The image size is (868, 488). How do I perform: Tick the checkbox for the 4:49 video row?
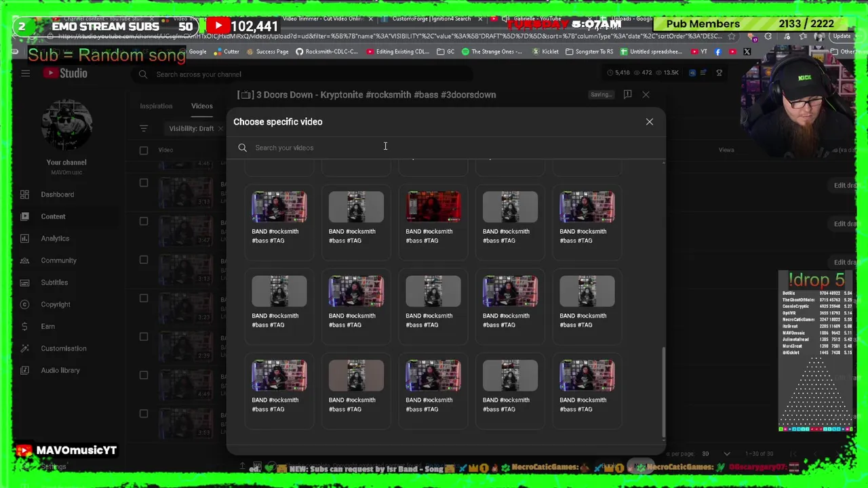(x=144, y=375)
